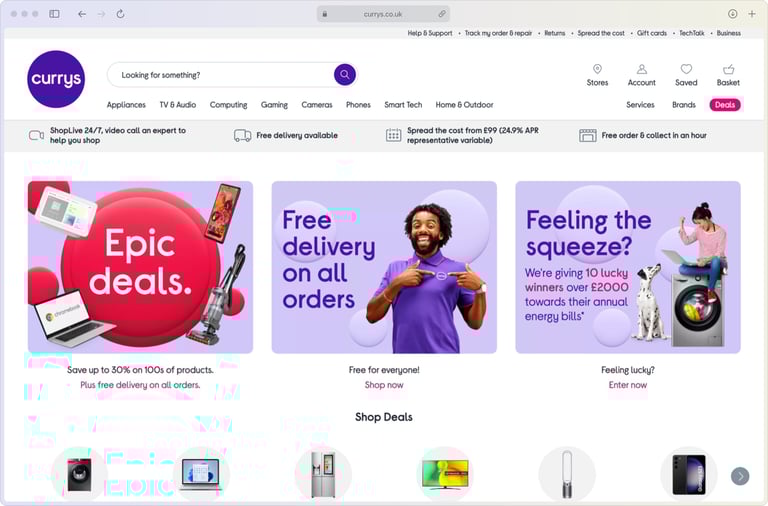Open the 'Free delivery on all orders' banner

click(384, 267)
